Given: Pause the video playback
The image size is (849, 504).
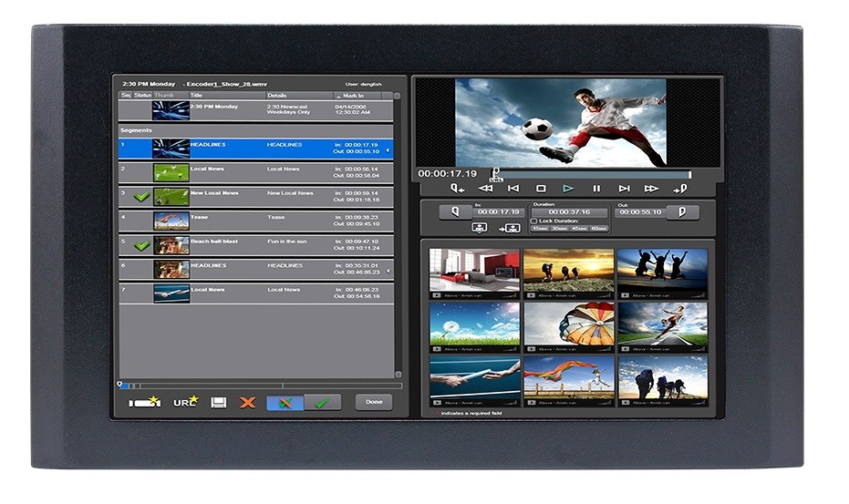Looking at the screenshot, I should pos(596,189).
